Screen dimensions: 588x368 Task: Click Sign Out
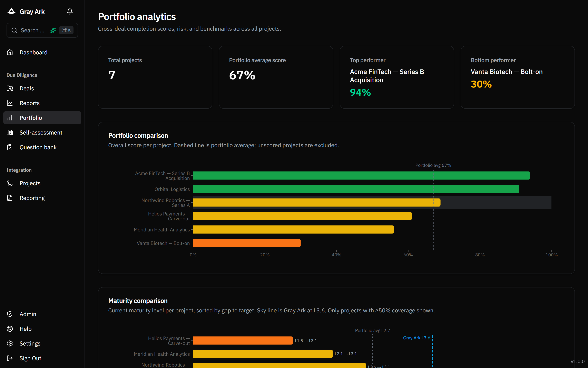coord(42,358)
